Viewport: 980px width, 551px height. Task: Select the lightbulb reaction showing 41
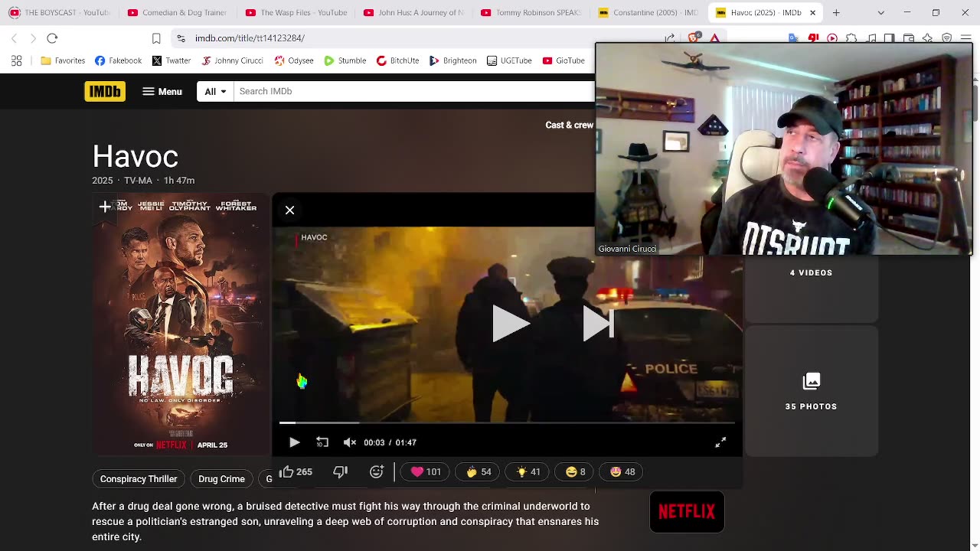(528, 471)
